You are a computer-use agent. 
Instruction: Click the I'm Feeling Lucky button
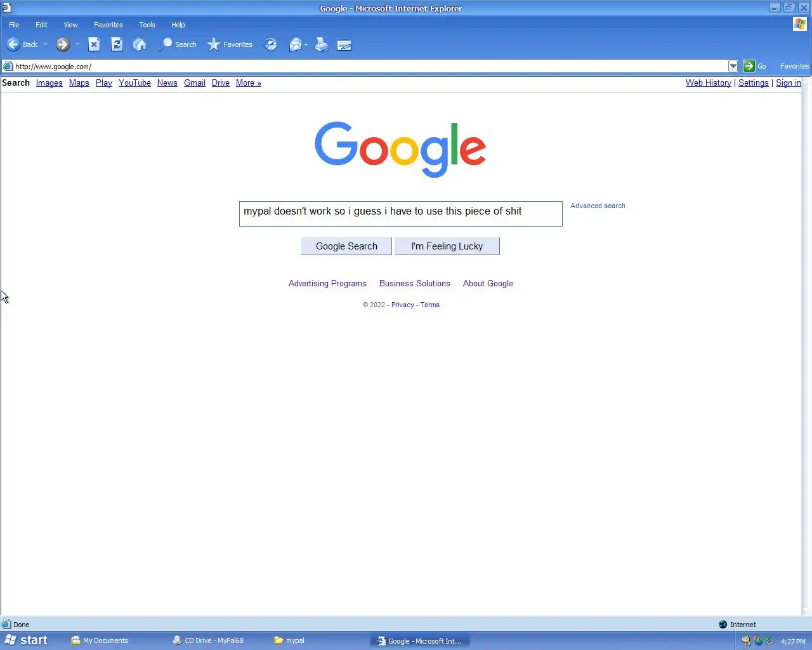click(x=447, y=246)
